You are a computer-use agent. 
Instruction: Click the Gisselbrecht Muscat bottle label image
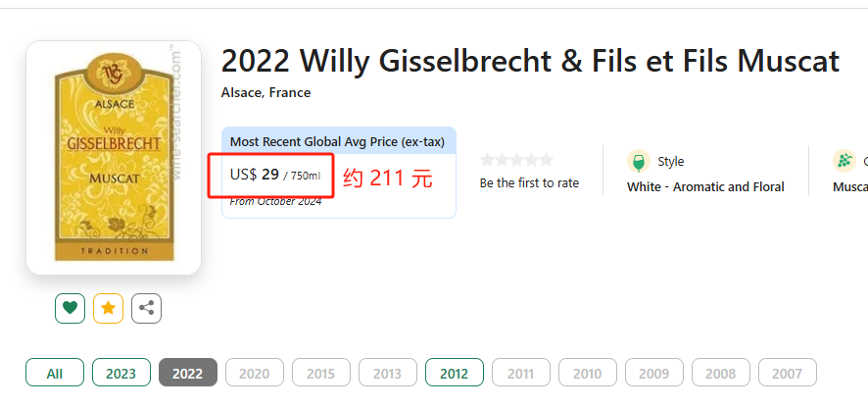[x=114, y=157]
